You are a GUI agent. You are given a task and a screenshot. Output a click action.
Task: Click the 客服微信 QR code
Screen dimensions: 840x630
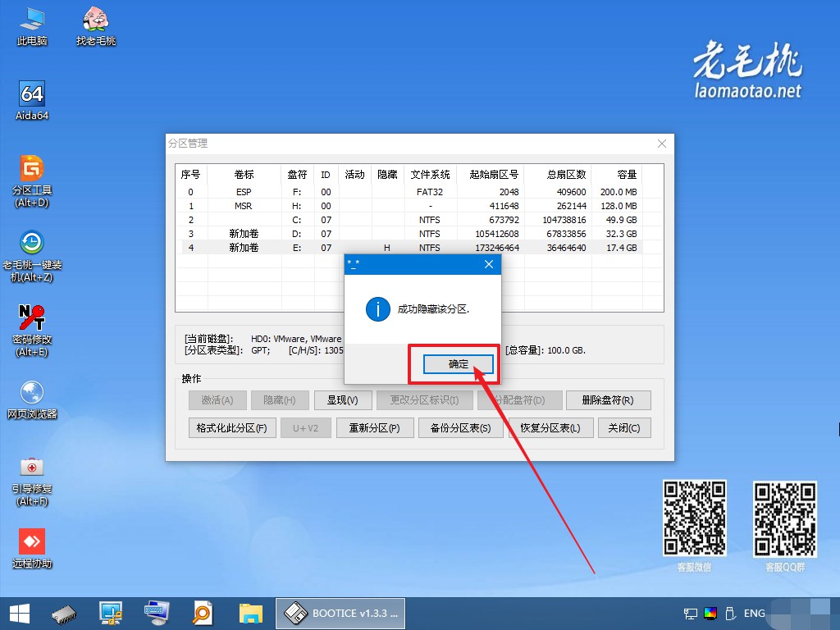pyautogui.click(x=695, y=518)
